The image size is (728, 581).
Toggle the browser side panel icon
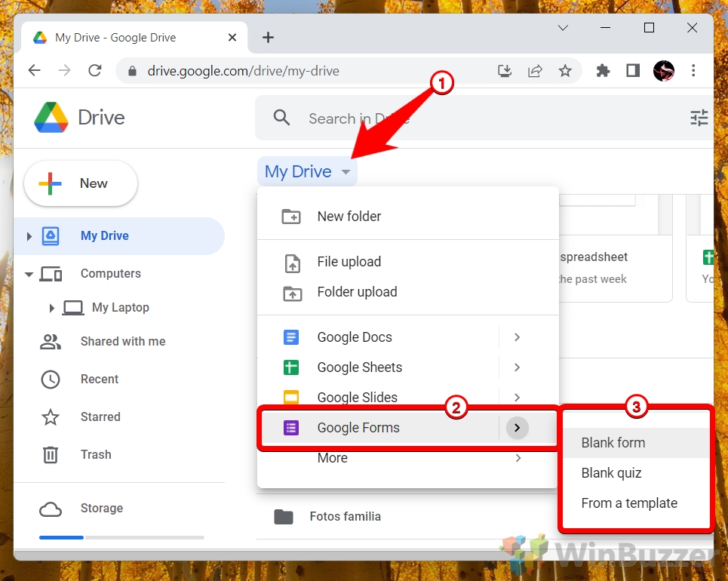tap(633, 71)
